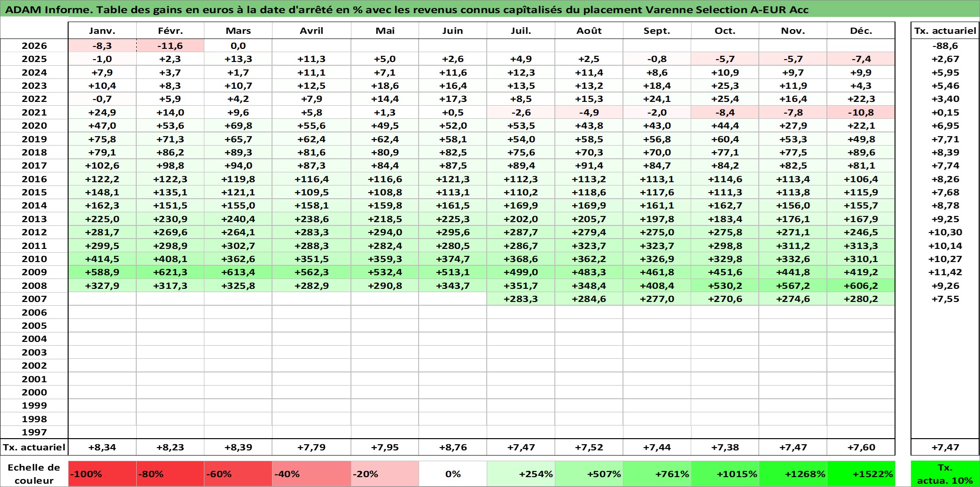Screen dimensions: 980x487
Task: Select the +25,4 cell for Oct. 2022
Action: 725,99
